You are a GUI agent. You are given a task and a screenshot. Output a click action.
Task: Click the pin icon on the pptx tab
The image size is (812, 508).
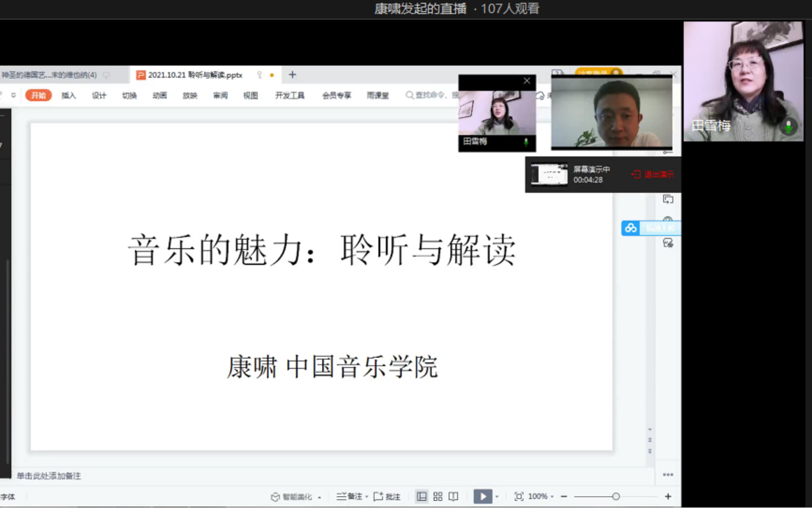pyautogui.click(x=259, y=75)
